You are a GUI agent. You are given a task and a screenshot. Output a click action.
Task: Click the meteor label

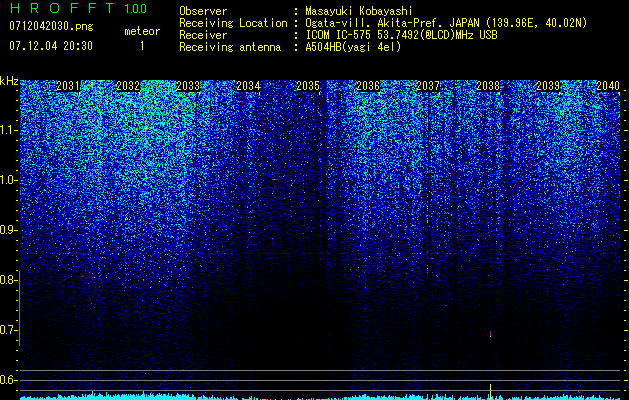point(142,31)
